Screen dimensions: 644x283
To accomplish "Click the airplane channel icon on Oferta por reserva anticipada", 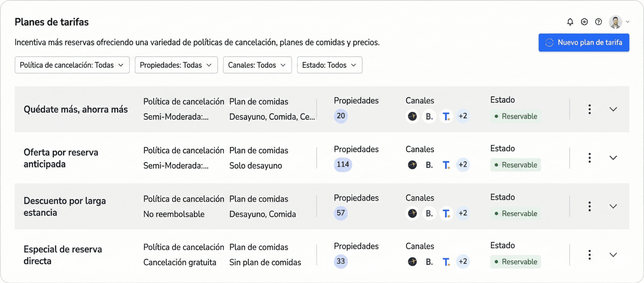I will 412,165.
